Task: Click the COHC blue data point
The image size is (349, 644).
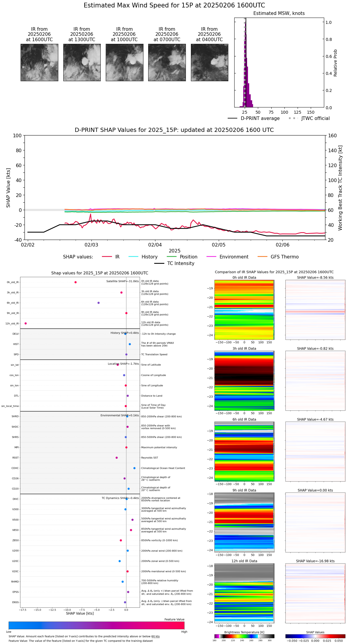Action: click(134, 468)
